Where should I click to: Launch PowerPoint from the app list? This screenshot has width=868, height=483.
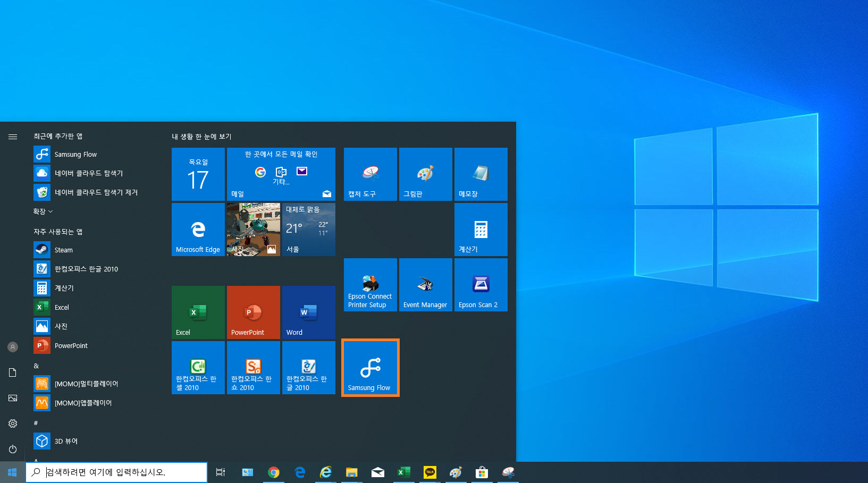96,345
